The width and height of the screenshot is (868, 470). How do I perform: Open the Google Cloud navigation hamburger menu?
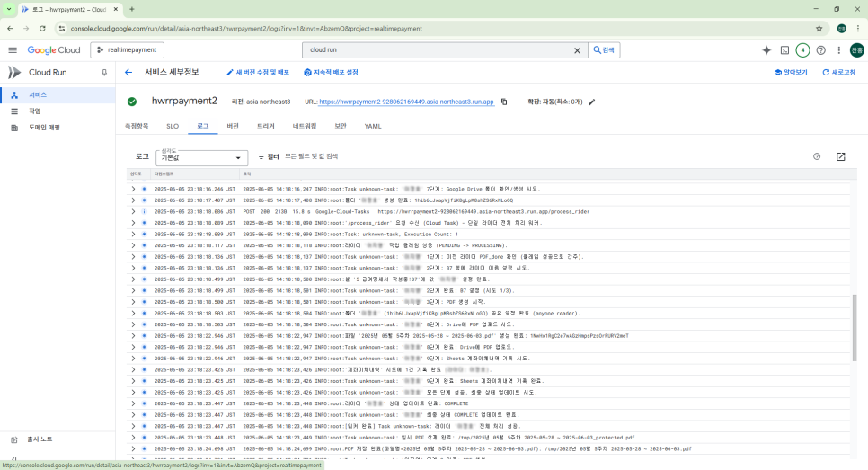coord(13,49)
